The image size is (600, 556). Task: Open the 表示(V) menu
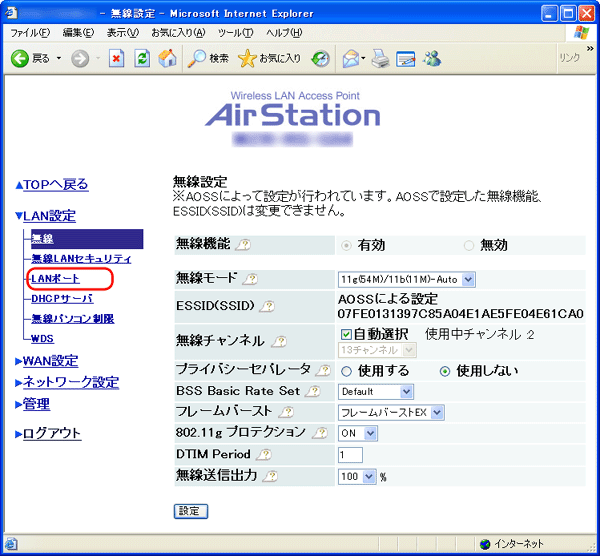pos(123,33)
